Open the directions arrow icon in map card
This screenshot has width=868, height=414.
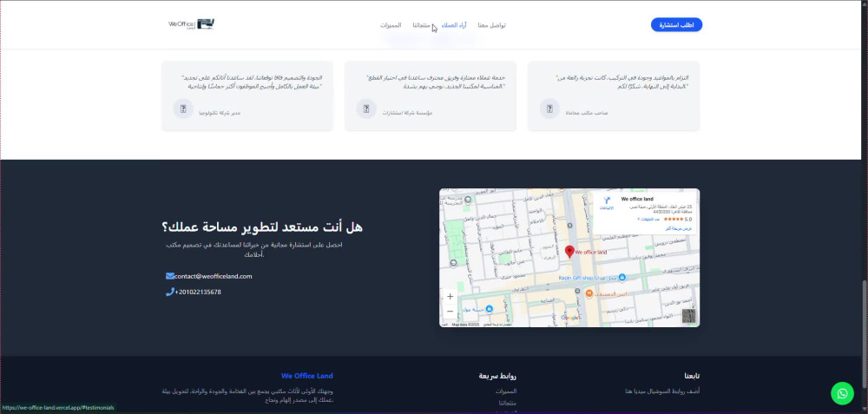point(607,200)
